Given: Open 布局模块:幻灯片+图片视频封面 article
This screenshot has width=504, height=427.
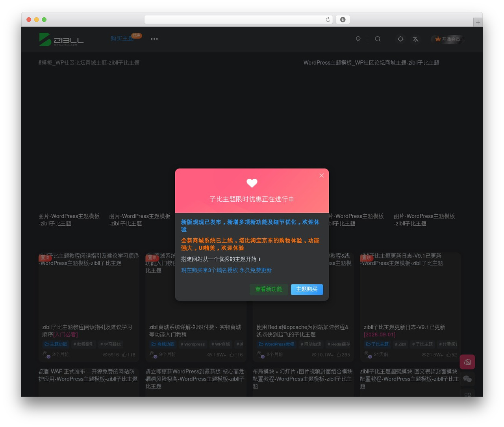Looking at the screenshot, I should pyautogui.click(x=302, y=379).
